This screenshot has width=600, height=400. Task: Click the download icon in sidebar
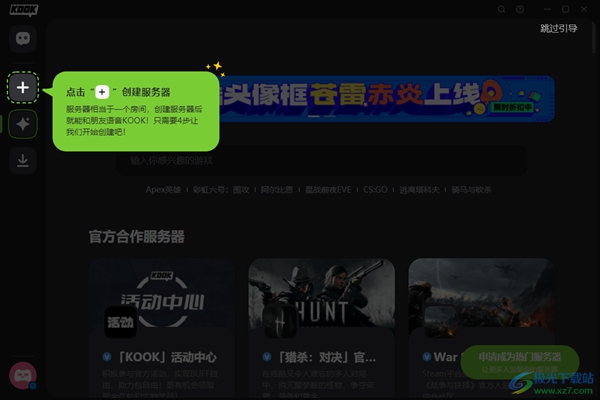coord(23,158)
